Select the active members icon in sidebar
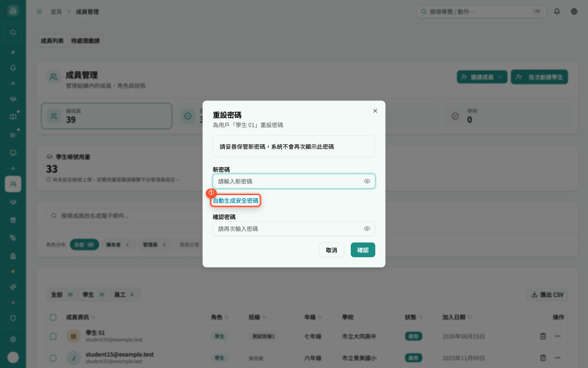Image resolution: width=588 pixels, height=368 pixels. point(13,184)
